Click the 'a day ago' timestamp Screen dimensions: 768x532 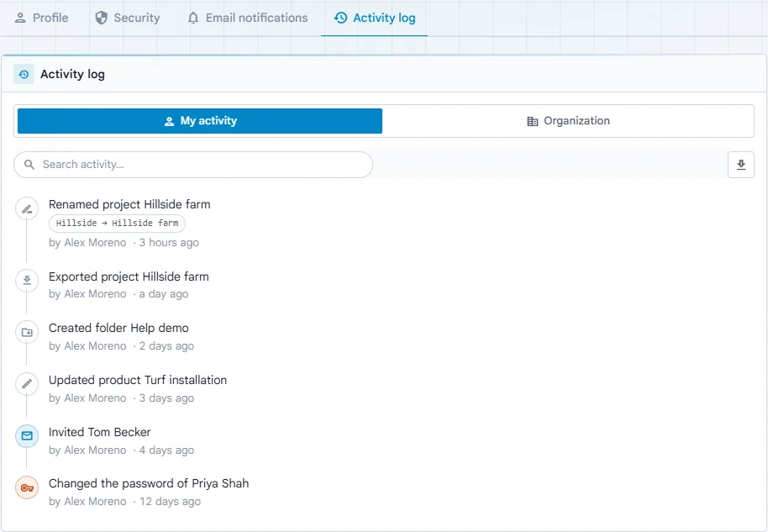(164, 294)
